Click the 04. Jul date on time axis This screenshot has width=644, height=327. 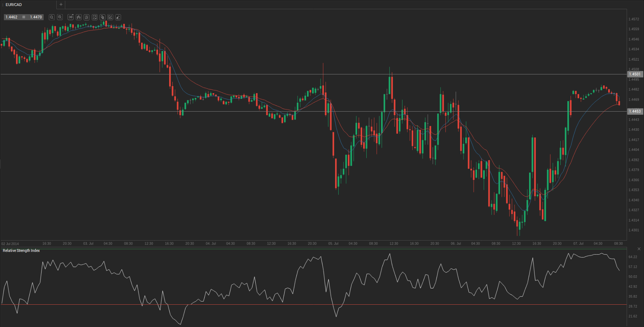pos(211,244)
